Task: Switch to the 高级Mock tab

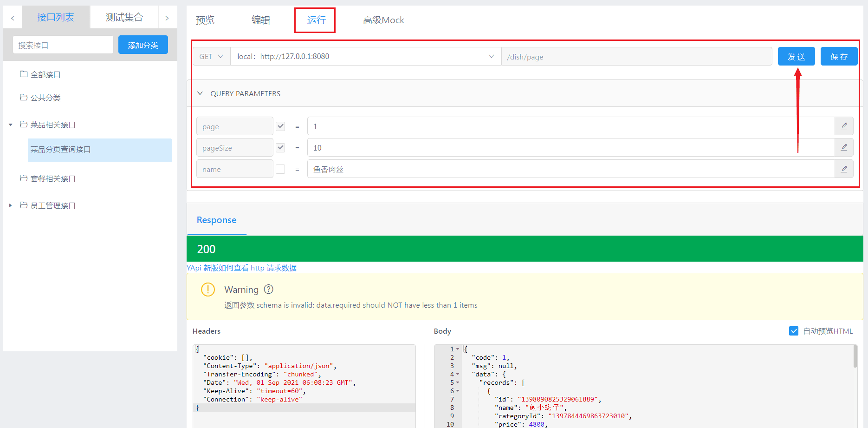Action: click(383, 20)
